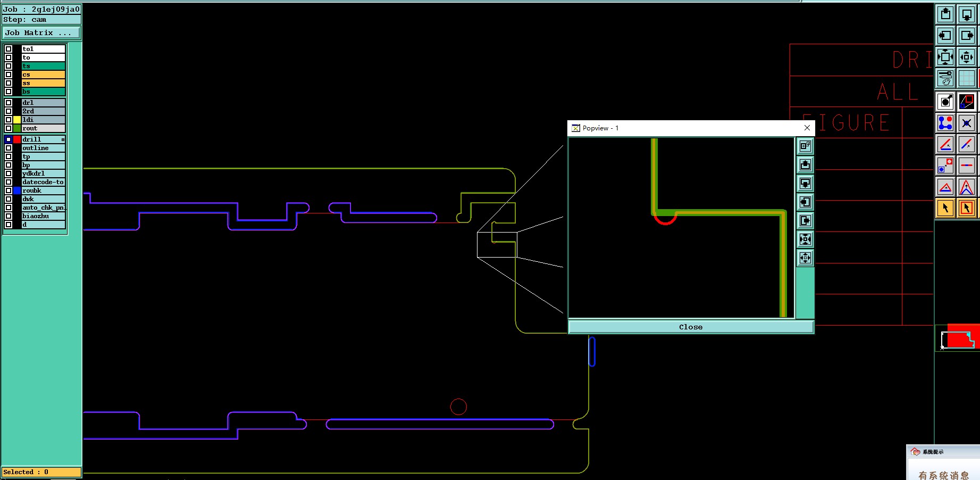Click the red color swatch beside drill

[17, 139]
